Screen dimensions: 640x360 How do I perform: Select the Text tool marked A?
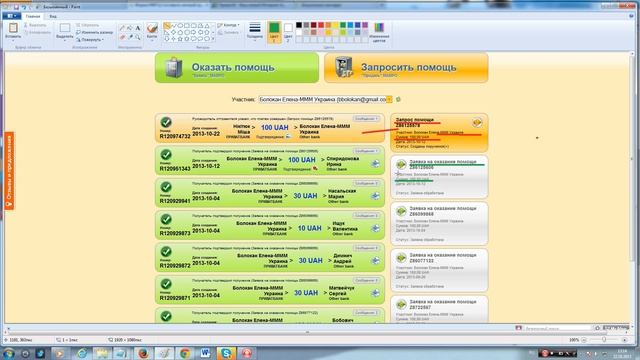[x=138, y=28]
